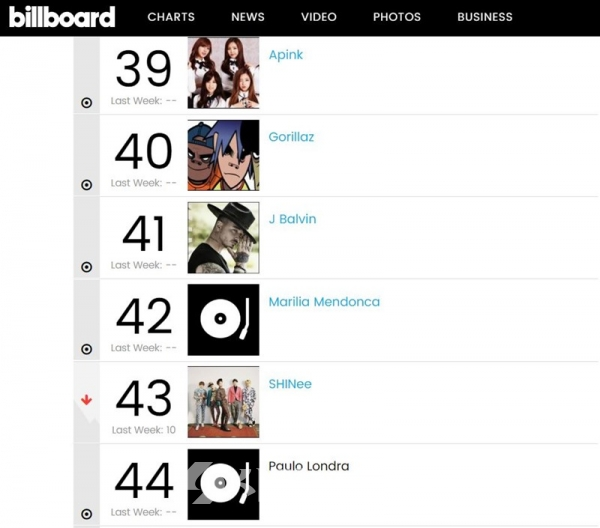Open the SHINee artist link
The width and height of the screenshot is (600, 528).
[x=290, y=384]
